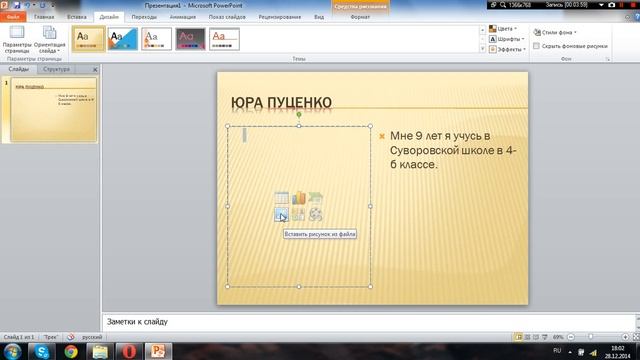Insert a SmartArt graphic into the placeholder
This screenshot has width=640, height=360.
[316, 198]
